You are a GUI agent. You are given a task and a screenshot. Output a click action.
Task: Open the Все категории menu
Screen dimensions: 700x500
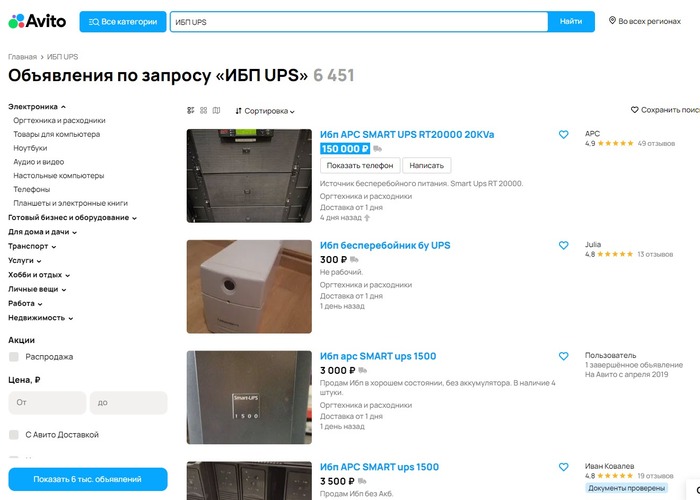tap(123, 21)
